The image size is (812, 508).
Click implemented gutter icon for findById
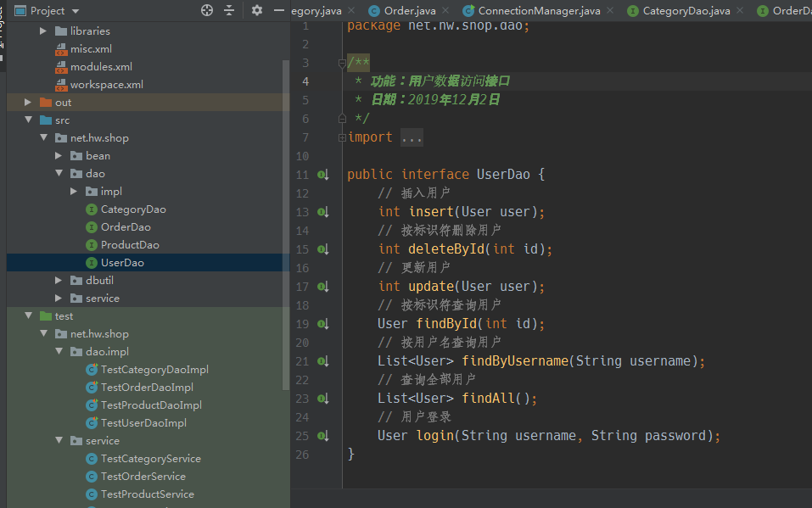tap(322, 324)
